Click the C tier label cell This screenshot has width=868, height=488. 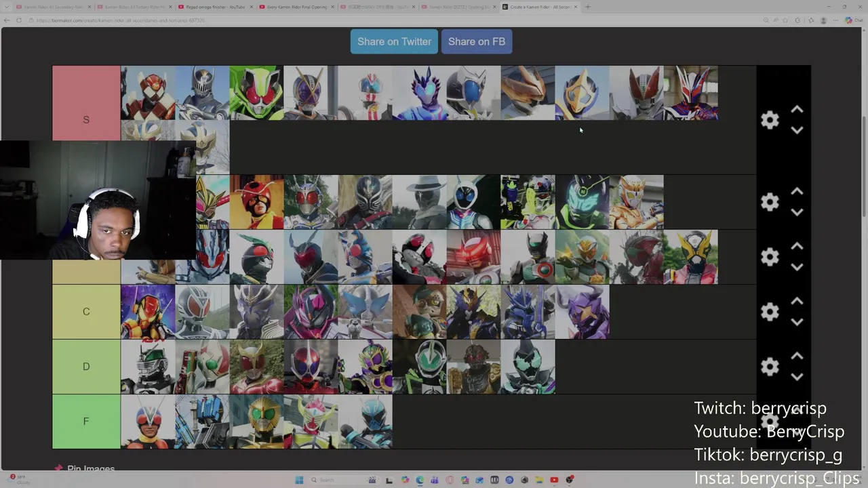[86, 312]
